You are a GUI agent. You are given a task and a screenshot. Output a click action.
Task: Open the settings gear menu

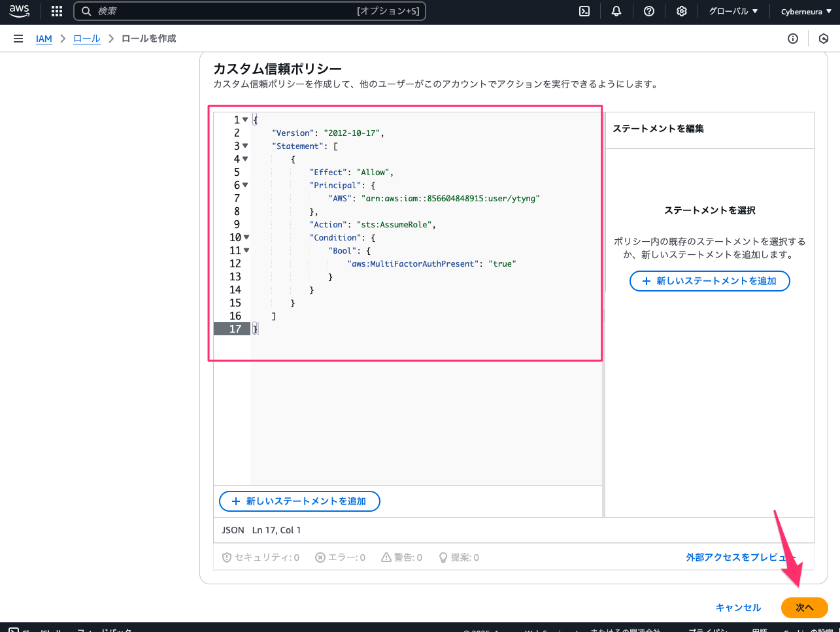click(x=682, y=11)
